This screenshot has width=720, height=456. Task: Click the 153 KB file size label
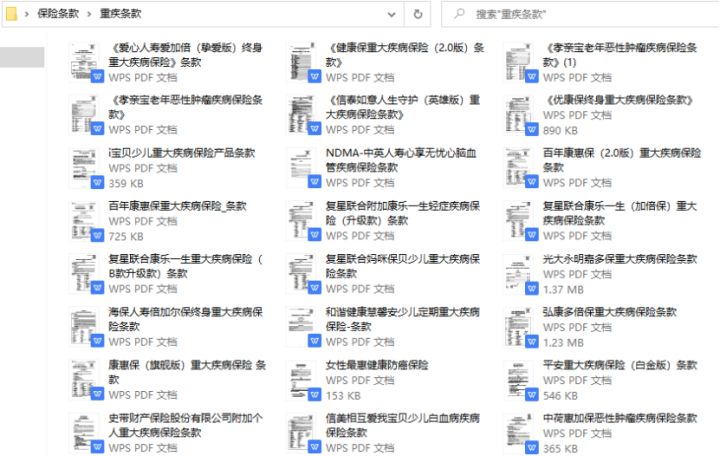pos(343,396)
